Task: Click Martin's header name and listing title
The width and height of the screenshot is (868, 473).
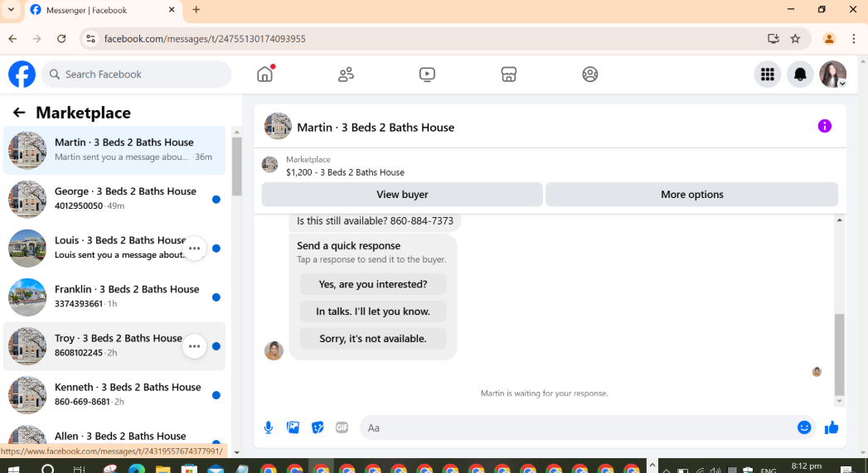Action: (376, 128)
